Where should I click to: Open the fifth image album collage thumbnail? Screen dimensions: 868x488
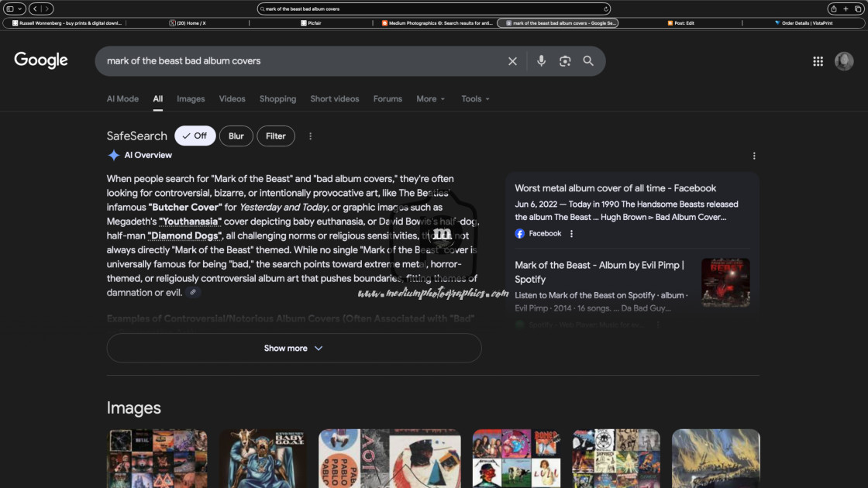click(615, 458)
